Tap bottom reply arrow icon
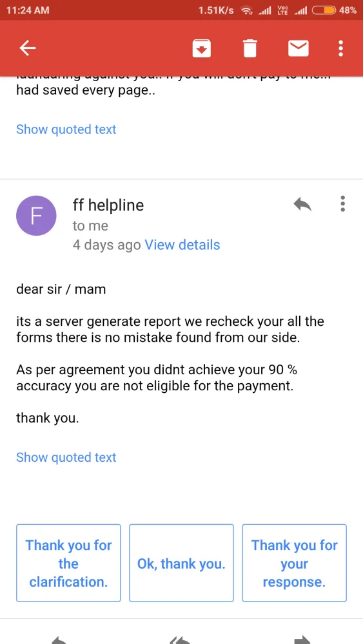 pyautogui.click(x=61, y=639)
